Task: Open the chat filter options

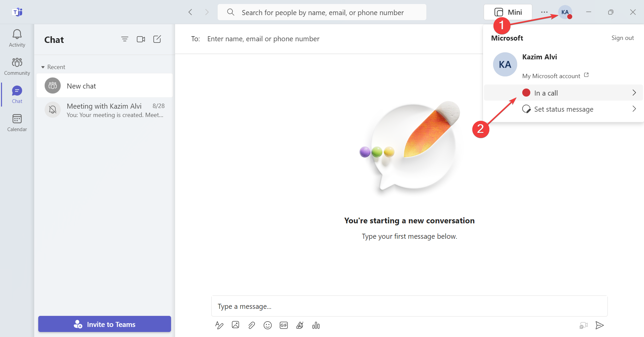Action: click(x=124, y=39)
